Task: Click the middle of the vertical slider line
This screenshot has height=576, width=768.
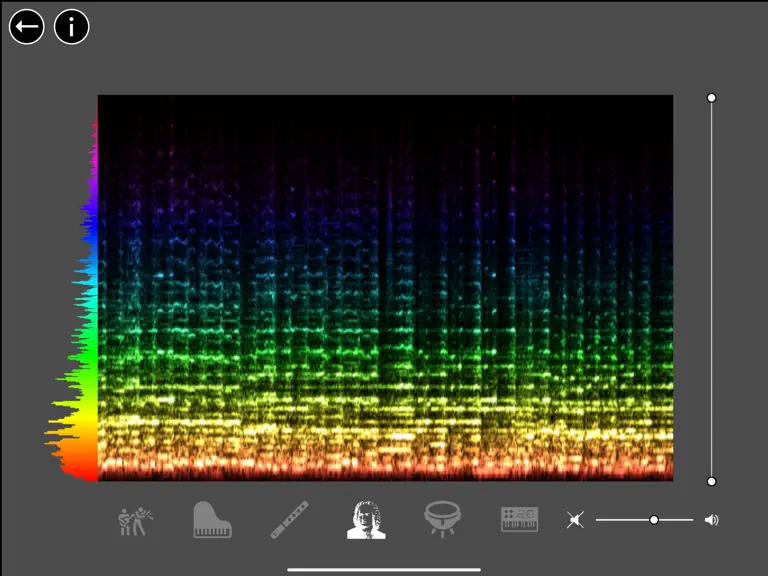Action: pos(712,289)
